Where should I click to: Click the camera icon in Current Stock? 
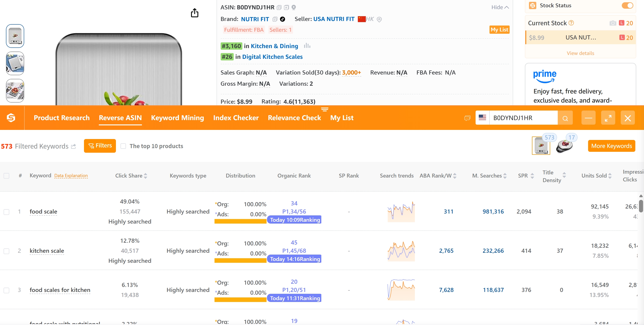(613, 23)
